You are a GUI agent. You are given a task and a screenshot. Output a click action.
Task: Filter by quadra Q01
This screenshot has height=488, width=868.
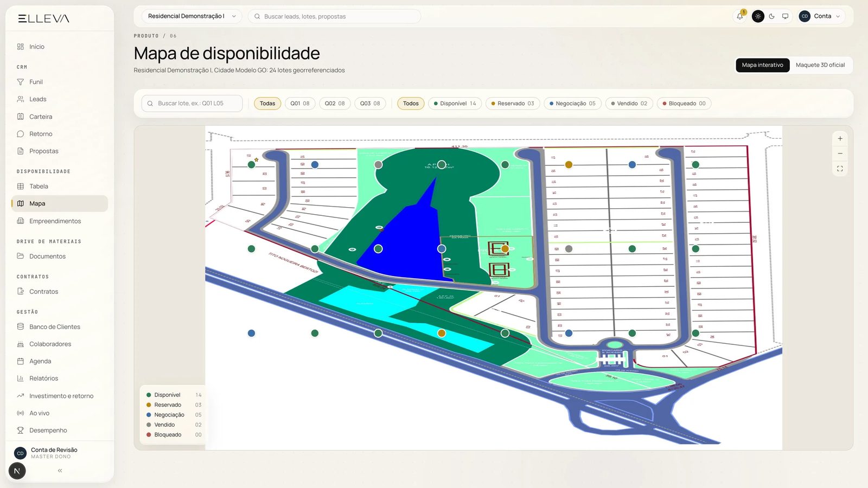pyautogui.click(x=300, y=104)
